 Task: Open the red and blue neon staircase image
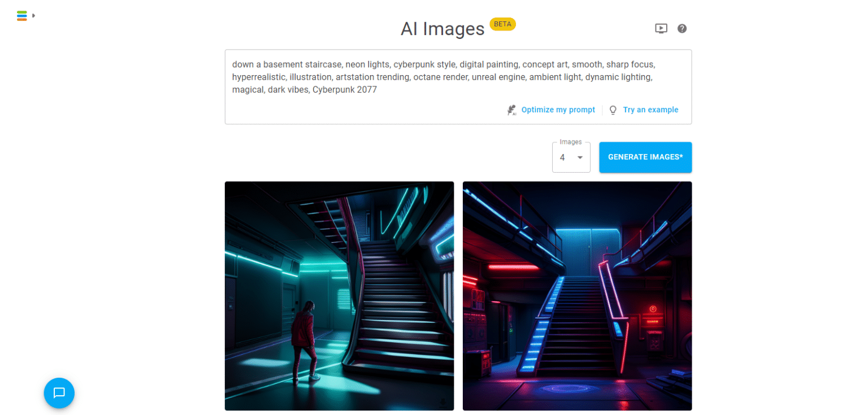577,295
